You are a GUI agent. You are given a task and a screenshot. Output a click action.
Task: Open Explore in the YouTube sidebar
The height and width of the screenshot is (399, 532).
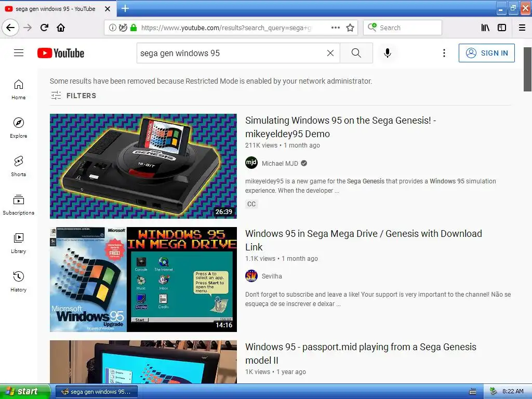19,128
